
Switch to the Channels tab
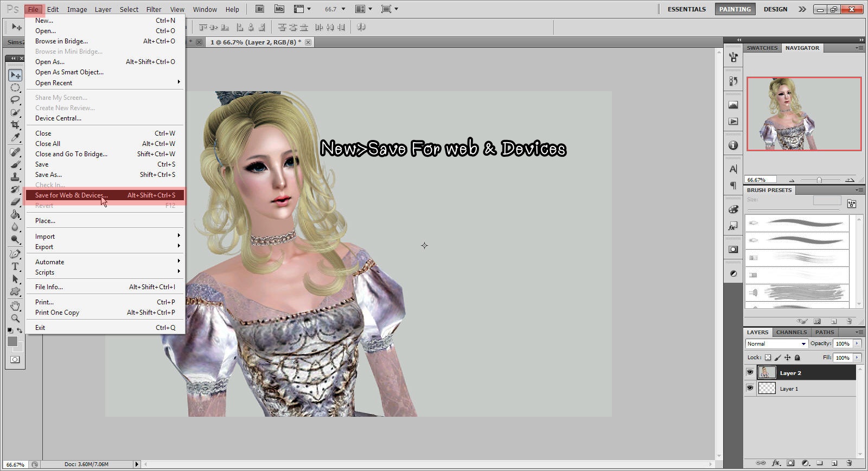[x=791, y=332]
